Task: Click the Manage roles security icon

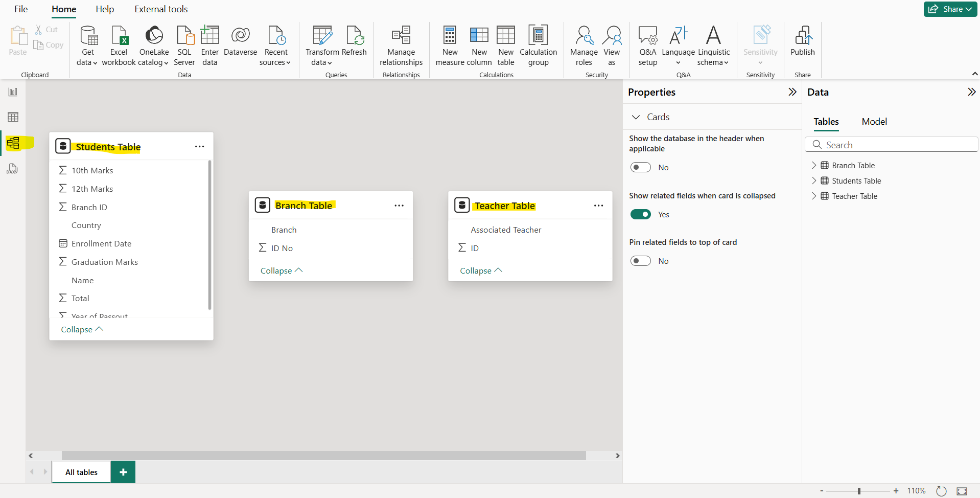Action: [583, 45]
